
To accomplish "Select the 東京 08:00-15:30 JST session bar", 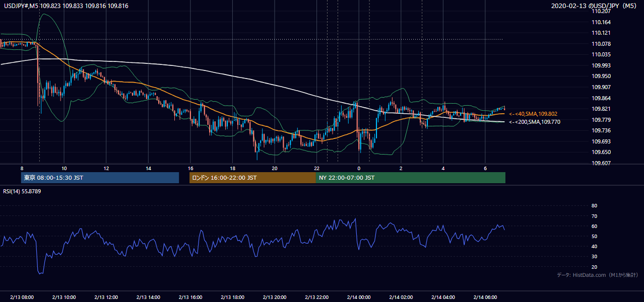I will click(100, 178).
